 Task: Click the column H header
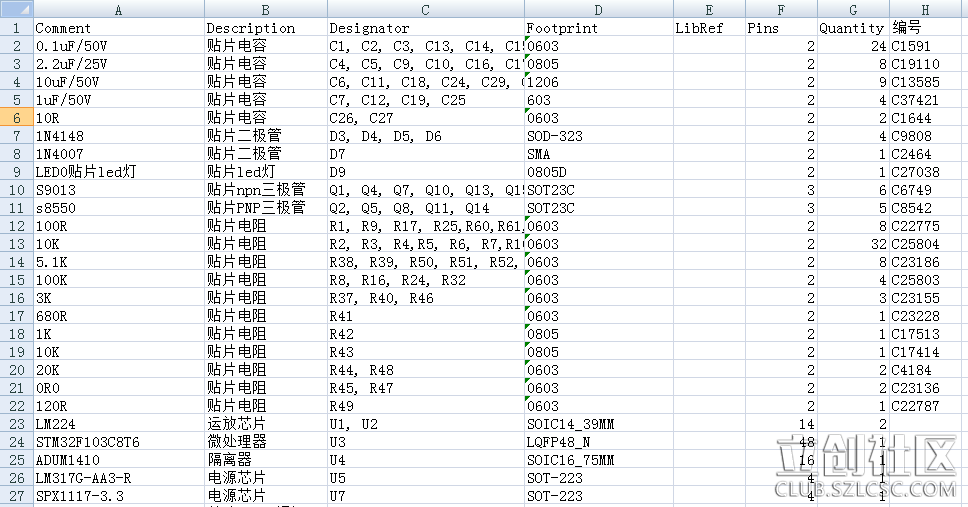[927, 9]
